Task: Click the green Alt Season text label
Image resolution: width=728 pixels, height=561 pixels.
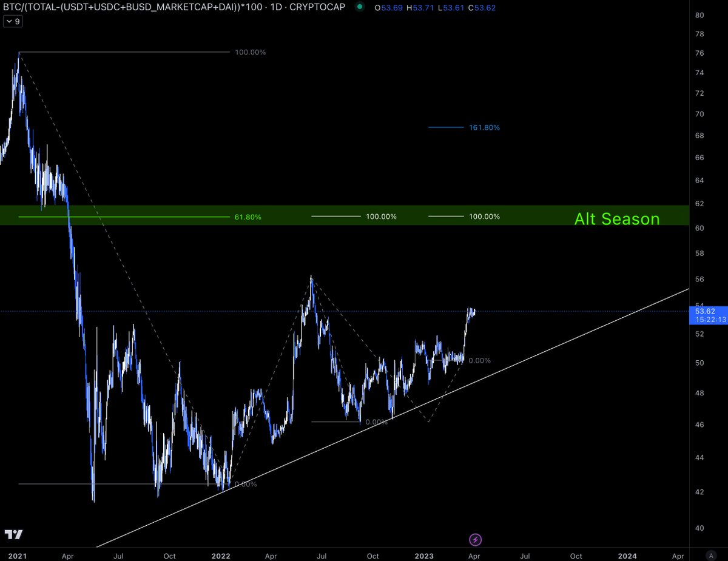Action: coord(617,218)
